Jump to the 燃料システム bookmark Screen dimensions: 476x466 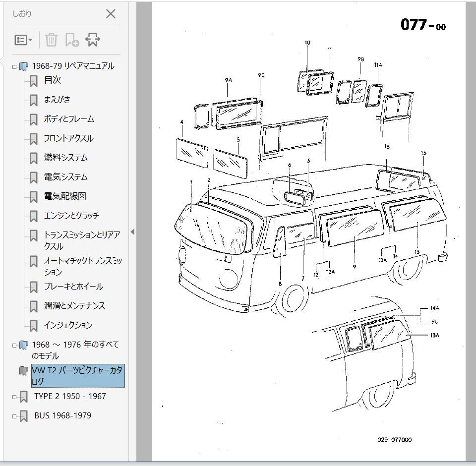pyautogui.click(x=66, y=157)
